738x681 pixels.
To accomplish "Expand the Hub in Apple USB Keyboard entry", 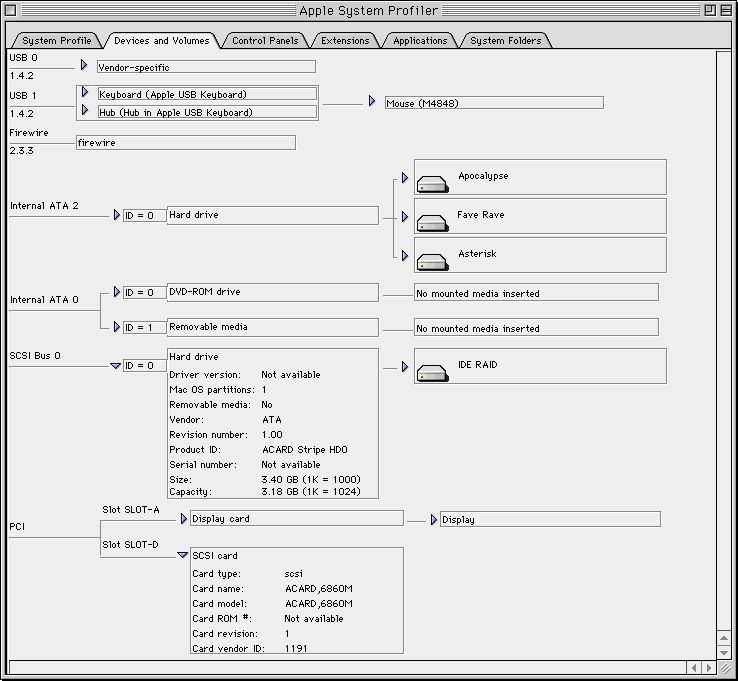I will coord(85,111).
